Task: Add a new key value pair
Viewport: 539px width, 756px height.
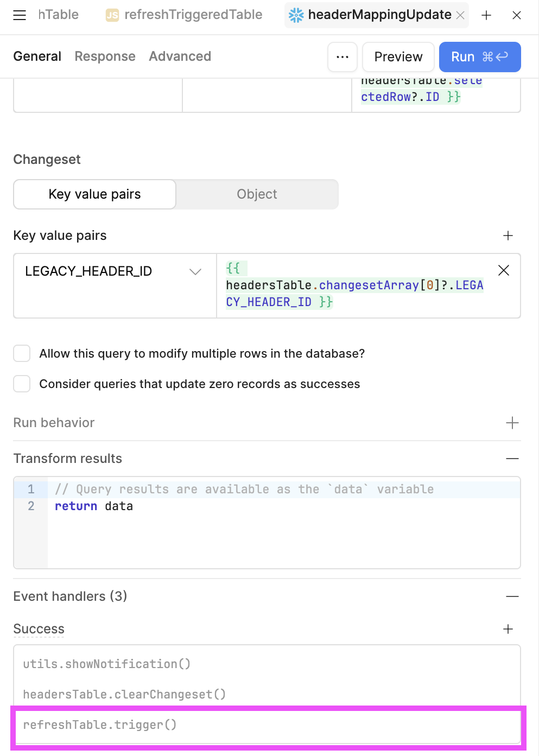Action: click(x=508, y=236)
